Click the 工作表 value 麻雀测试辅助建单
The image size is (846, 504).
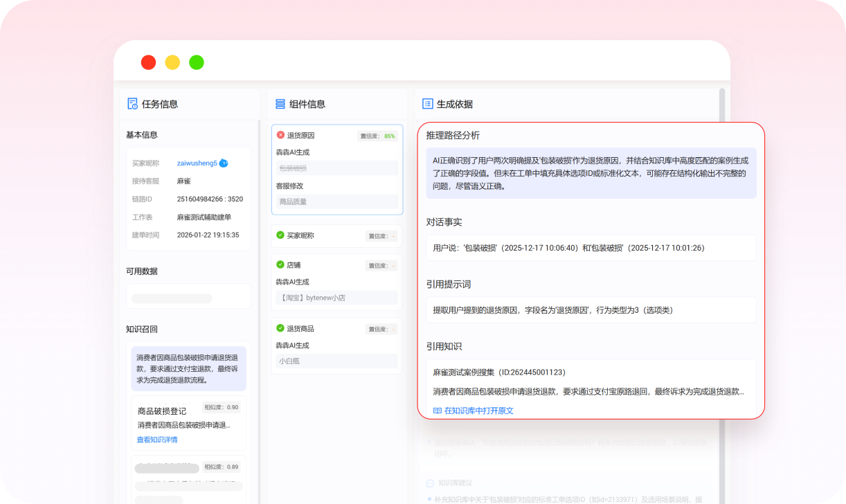pos(204,217)
